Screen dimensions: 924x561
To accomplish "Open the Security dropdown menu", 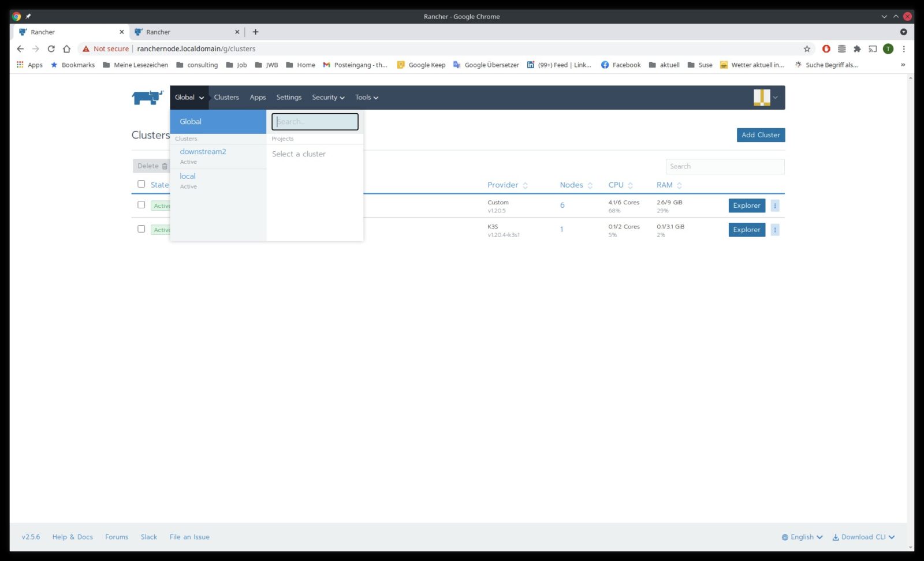I will point(327,97).
